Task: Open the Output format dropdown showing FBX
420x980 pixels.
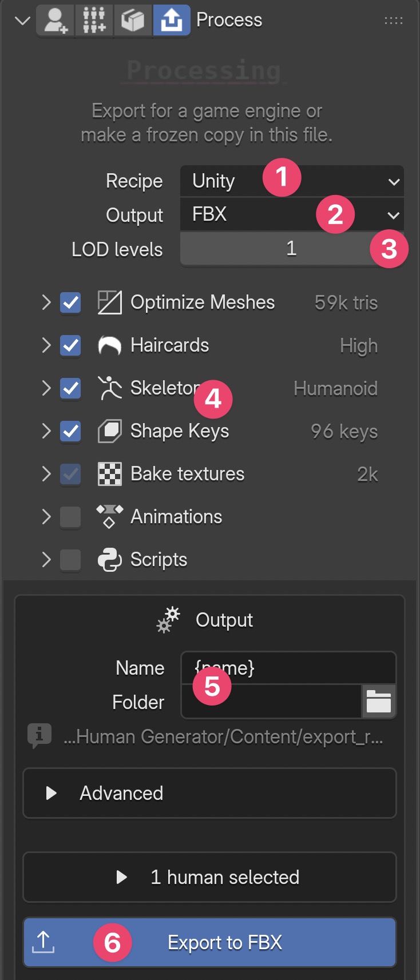Action: pos(292,214)
